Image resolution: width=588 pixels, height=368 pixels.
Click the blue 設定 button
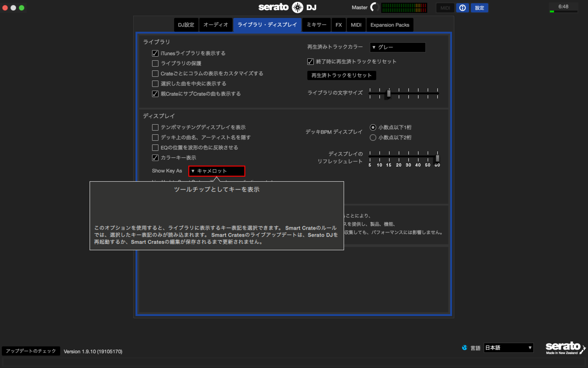pos(479,8)
